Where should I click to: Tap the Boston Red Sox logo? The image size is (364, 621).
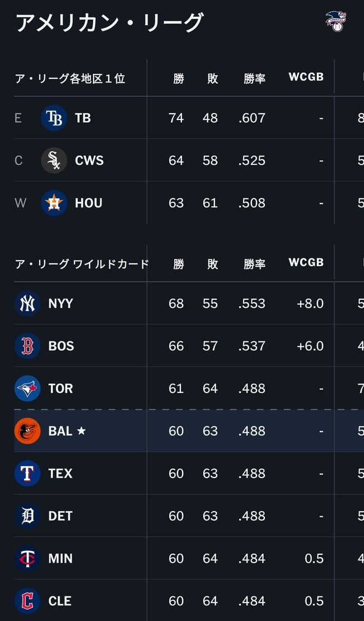tap(27, 346)
